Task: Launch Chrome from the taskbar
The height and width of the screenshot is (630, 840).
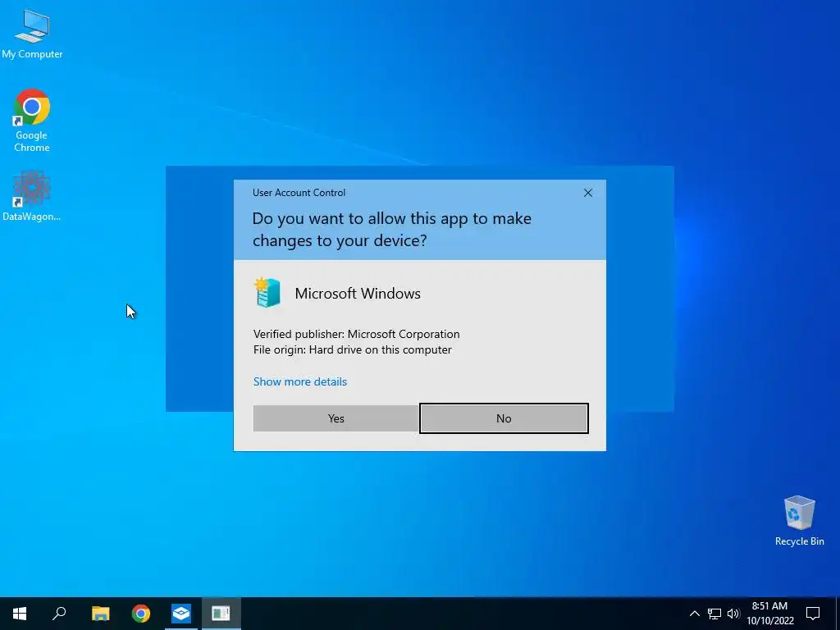Action: coord(141,614)
